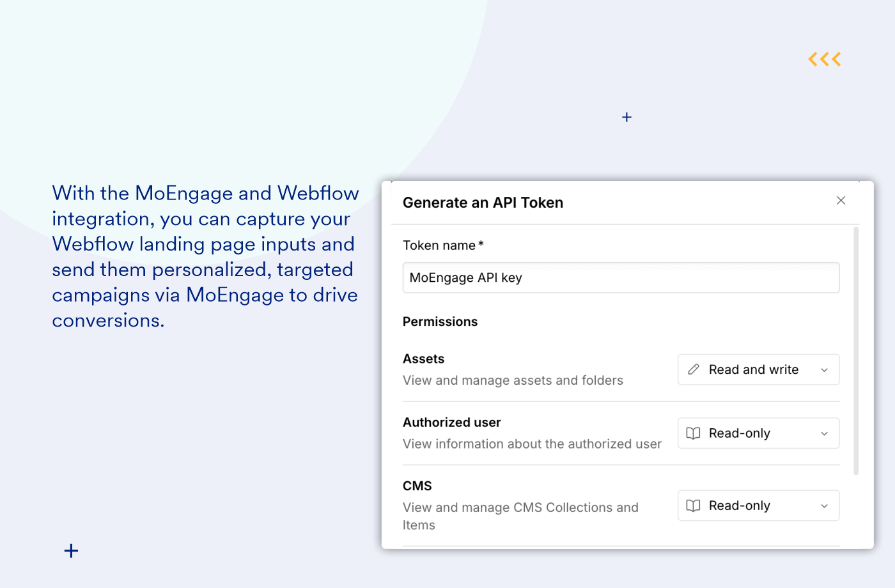Screen dimensions: 895x588
Task: Click View information about the authorized user text
Action: coord(532,444)
